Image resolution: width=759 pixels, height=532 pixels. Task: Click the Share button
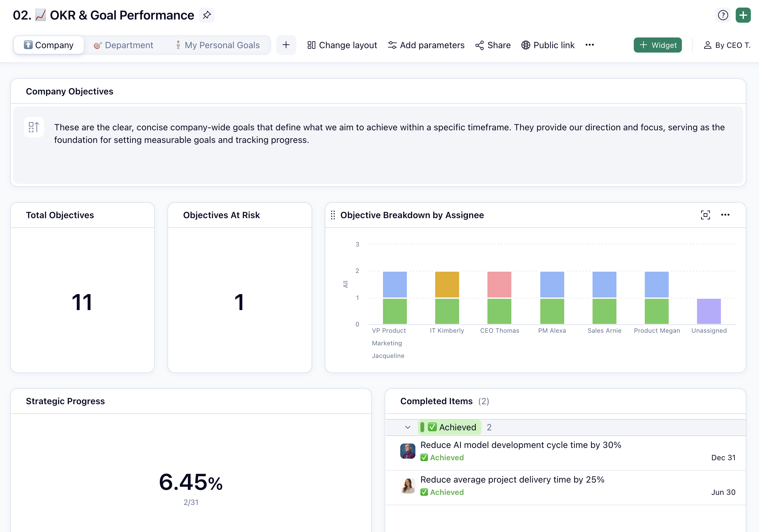pos(493,45)
